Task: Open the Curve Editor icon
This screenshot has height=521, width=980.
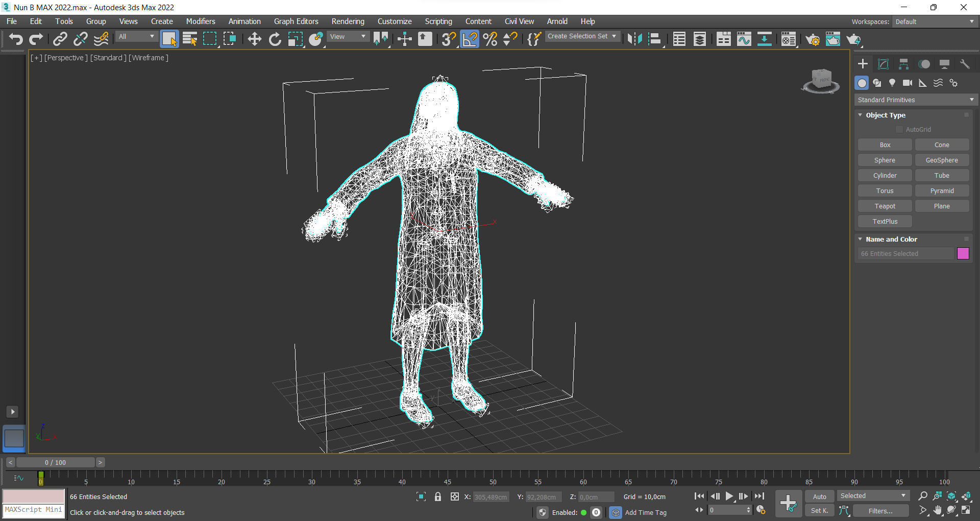Action: pyautogui.click(x=744, y=39)
